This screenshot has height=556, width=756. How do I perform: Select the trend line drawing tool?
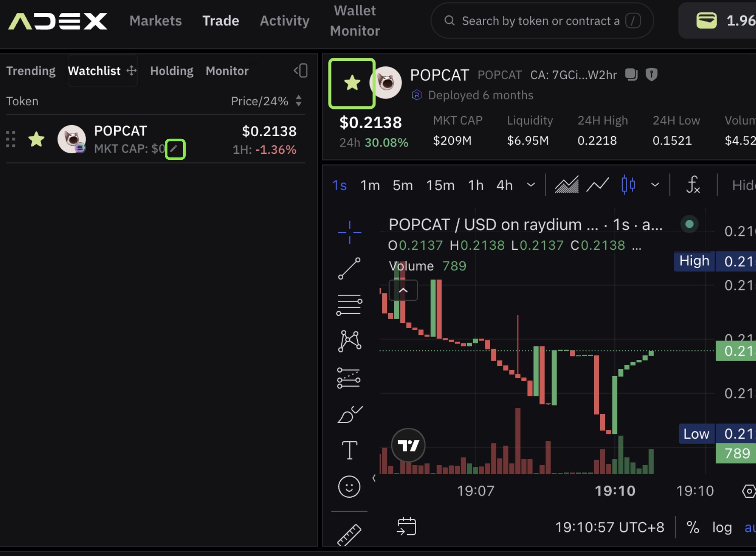pos(349,269)
